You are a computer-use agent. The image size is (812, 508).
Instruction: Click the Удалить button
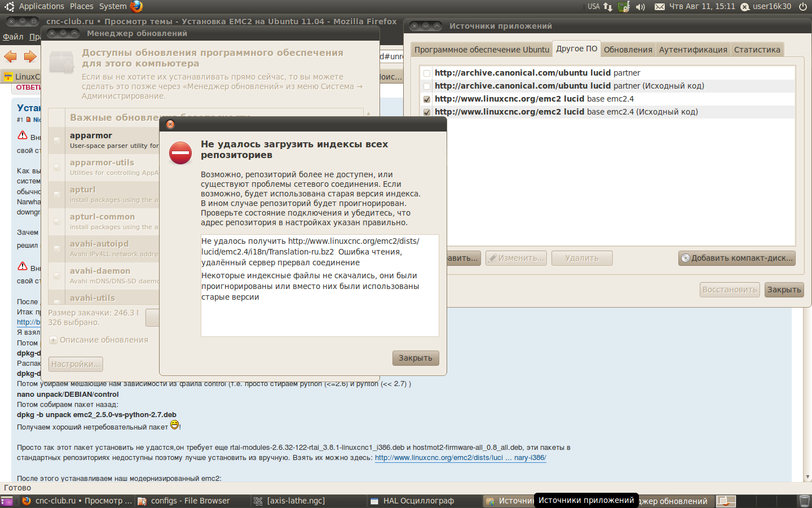(582, 258)
